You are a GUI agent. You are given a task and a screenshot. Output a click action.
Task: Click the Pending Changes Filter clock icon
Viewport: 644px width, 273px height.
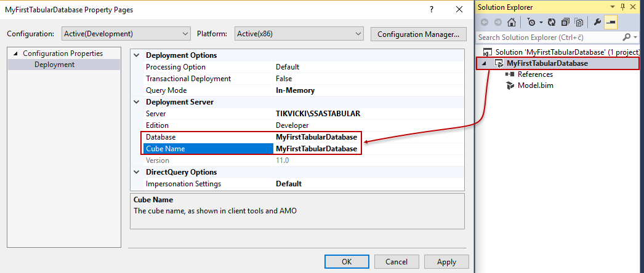tap(529, 23)
